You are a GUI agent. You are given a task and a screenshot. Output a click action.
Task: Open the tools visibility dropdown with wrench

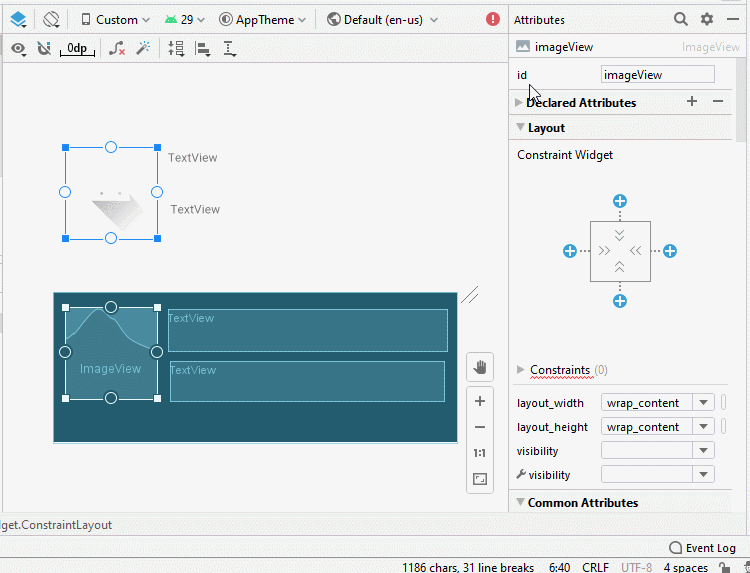[x=703, y=474]
